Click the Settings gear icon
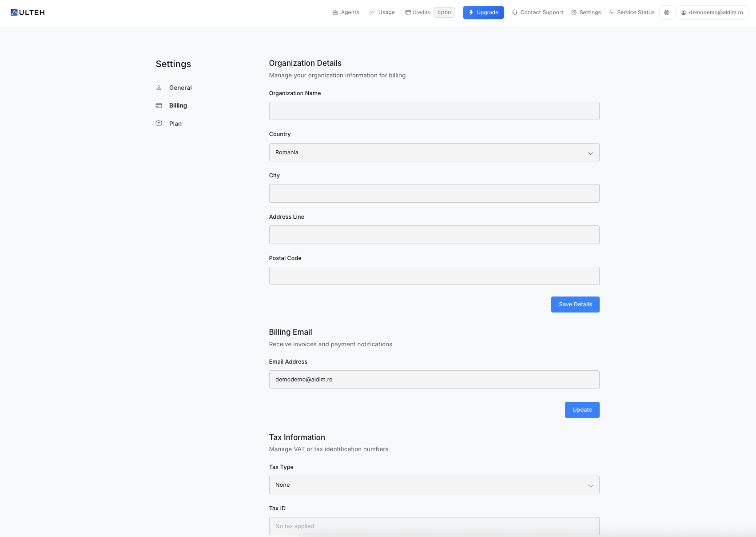 573,12
